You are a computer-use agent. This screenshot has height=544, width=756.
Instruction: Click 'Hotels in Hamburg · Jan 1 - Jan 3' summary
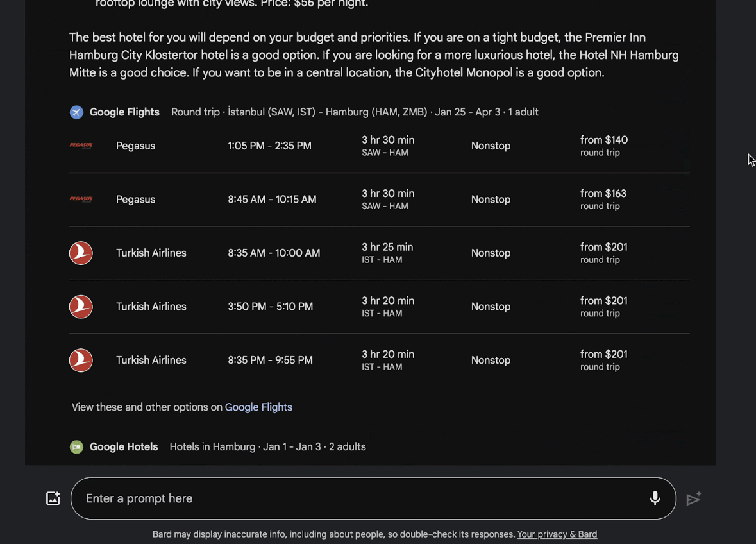coord(267,447)
